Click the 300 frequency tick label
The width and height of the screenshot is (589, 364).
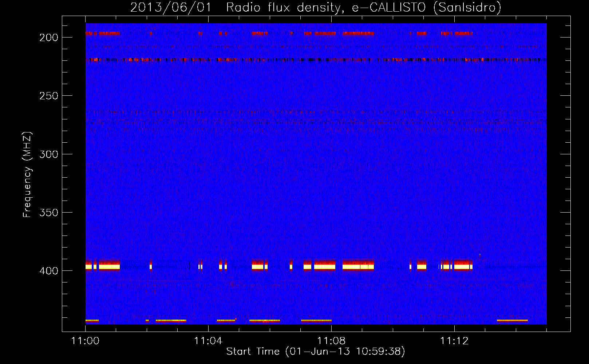49,154
